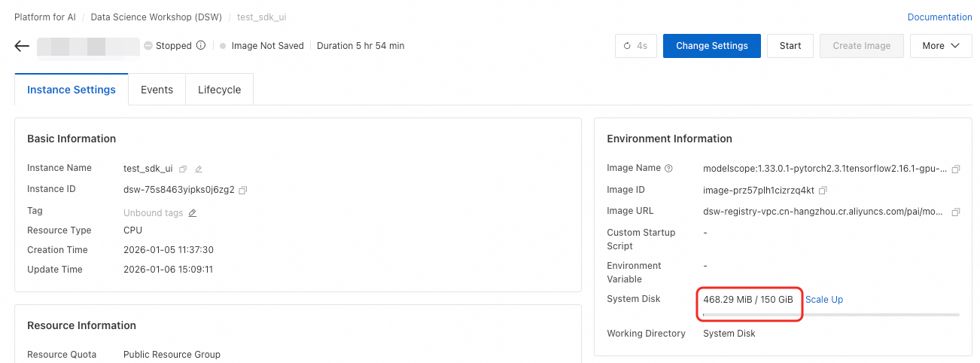Copy the Image Name value
Image resolution: width=980 pixels, height=363 pixels.
click(956, 169)
